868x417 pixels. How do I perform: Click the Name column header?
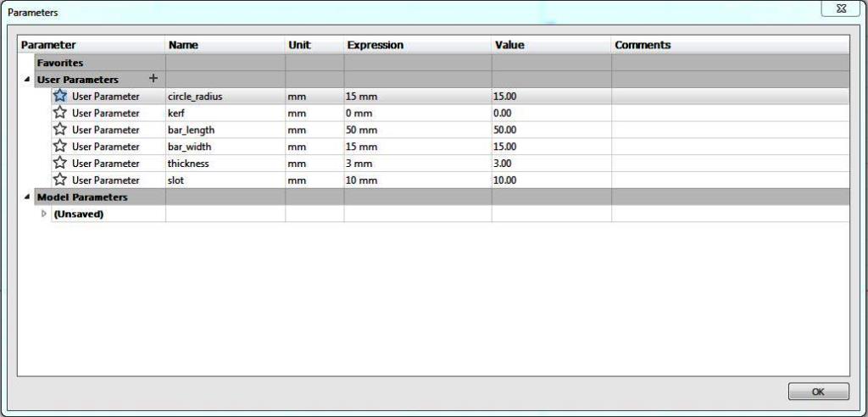[225, 45]
